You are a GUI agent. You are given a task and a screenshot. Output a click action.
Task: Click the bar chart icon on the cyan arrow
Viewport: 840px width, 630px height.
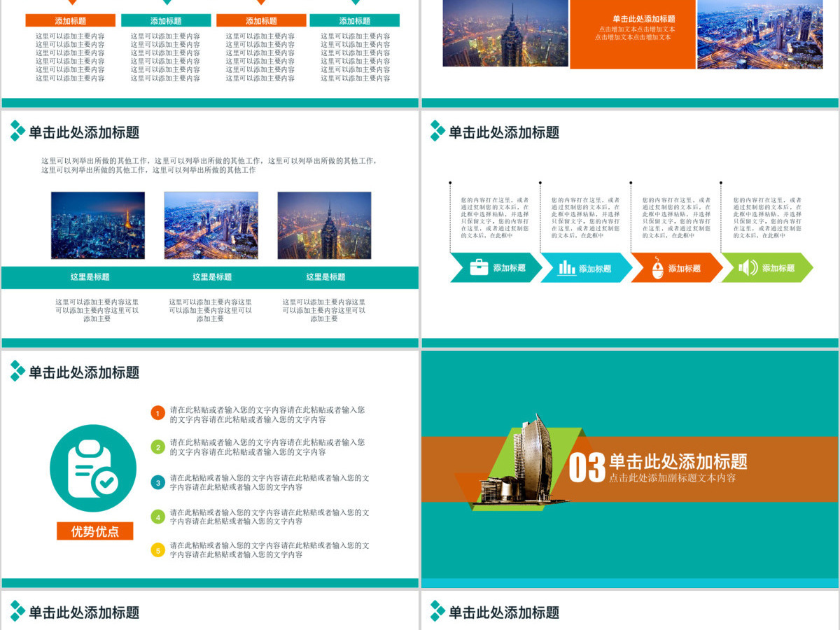click(566, 267)
